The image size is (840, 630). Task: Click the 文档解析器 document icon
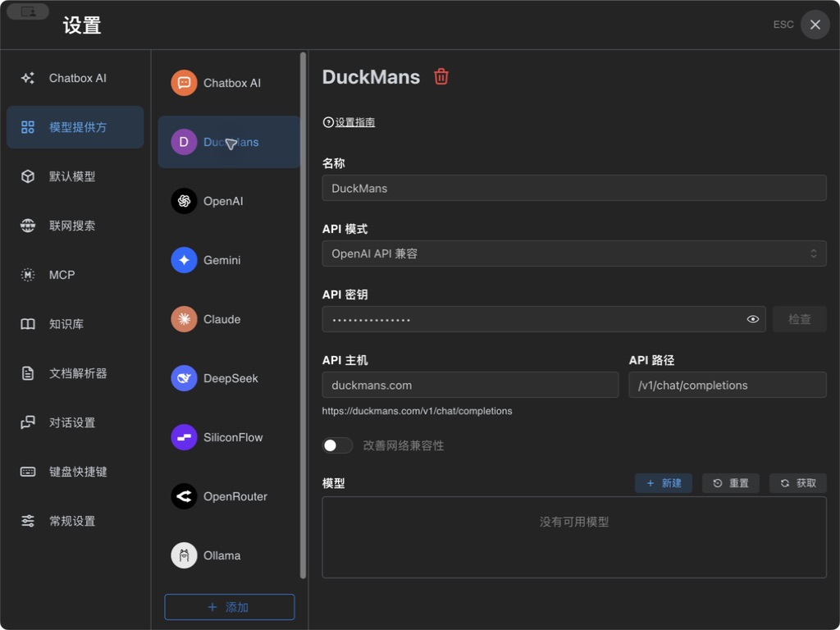[x=28, y=373]
